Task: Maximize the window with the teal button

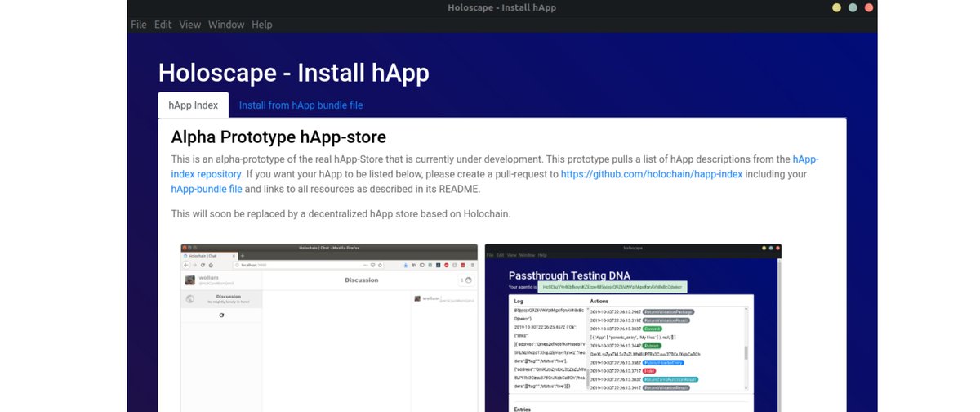Action: click(853, 7)
